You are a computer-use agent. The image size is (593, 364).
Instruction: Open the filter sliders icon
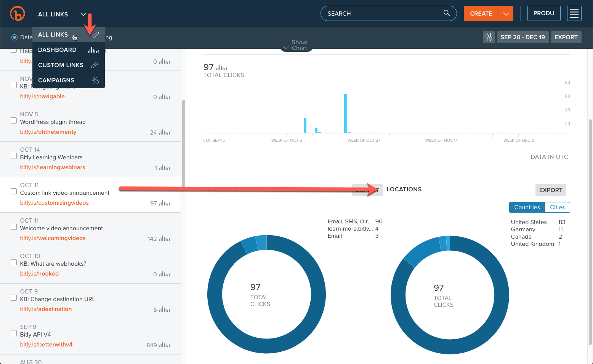click(489, 37)
